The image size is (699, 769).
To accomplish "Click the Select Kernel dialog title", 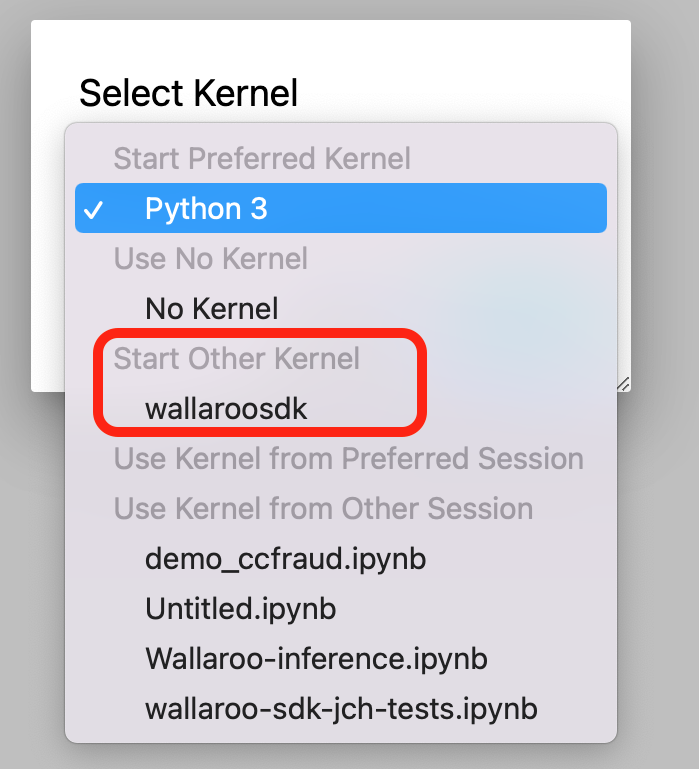I will pos(188,93).
